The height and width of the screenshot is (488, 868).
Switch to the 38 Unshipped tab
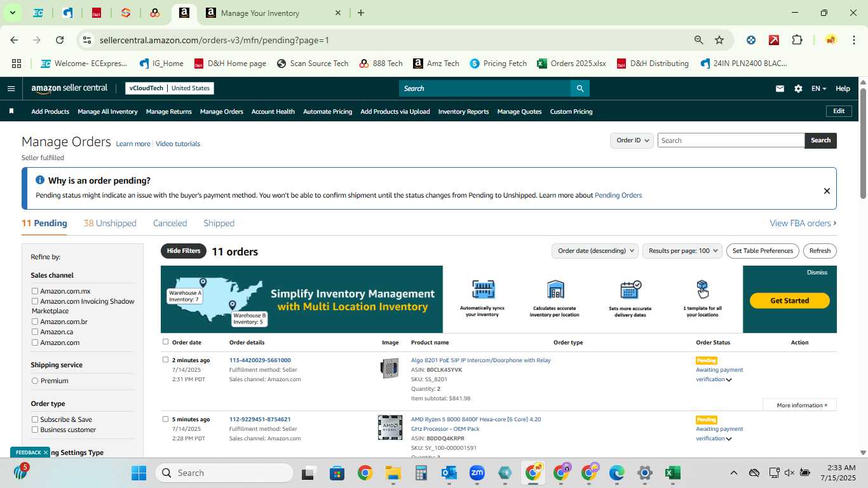tap(110, 223)
